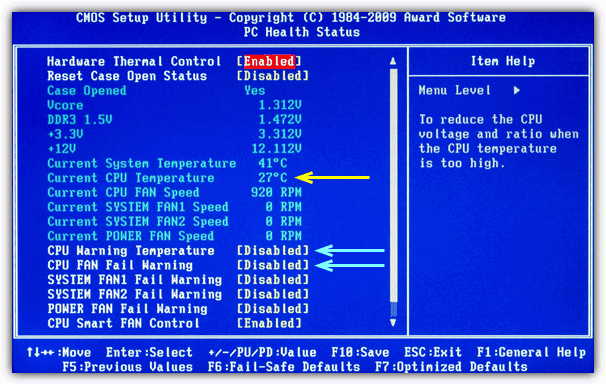Select the Hardware Thermal Control Enabled value
The image size is (606, 384).
(269, 61)
